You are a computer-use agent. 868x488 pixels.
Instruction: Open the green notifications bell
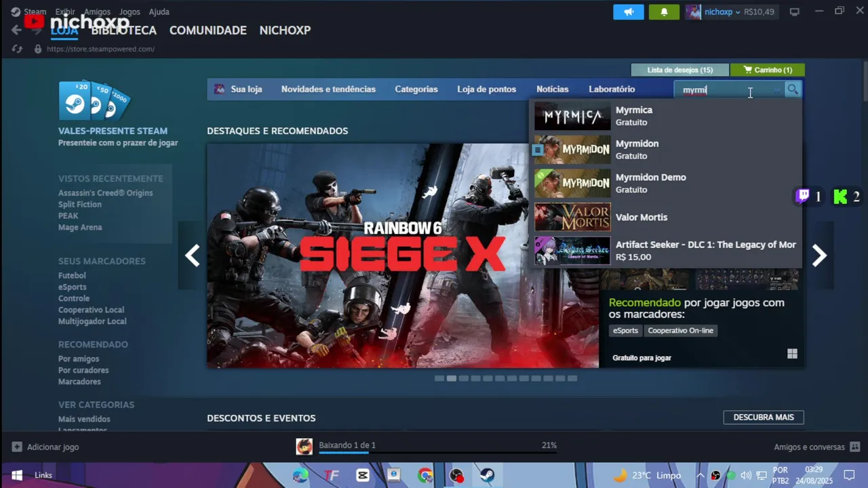(x=664, y=12)
